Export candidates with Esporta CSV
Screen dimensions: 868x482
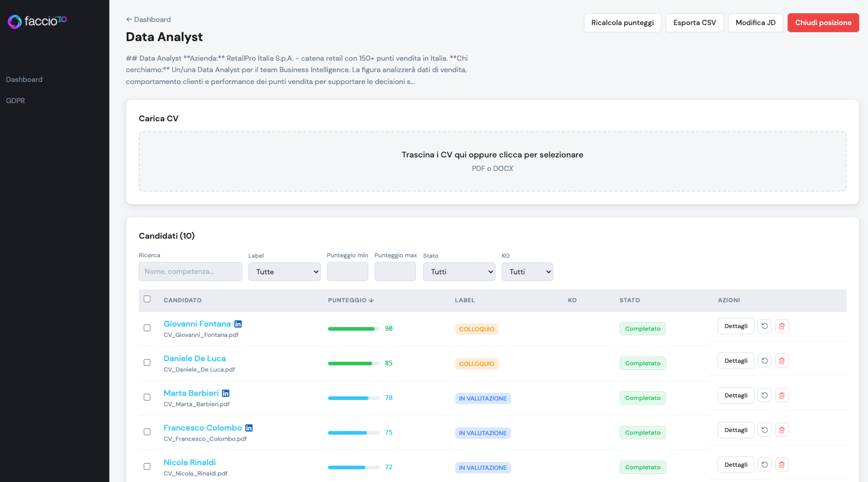[x=694, y=23]
